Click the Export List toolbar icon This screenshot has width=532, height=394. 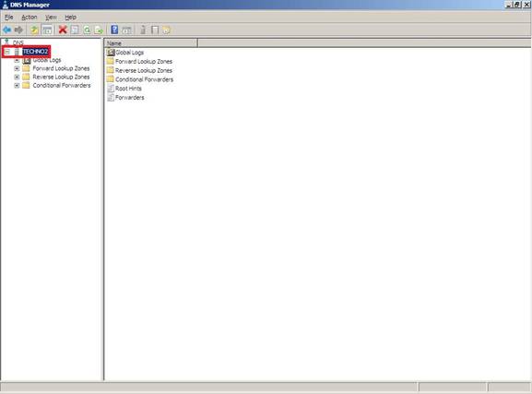(99, 30)
